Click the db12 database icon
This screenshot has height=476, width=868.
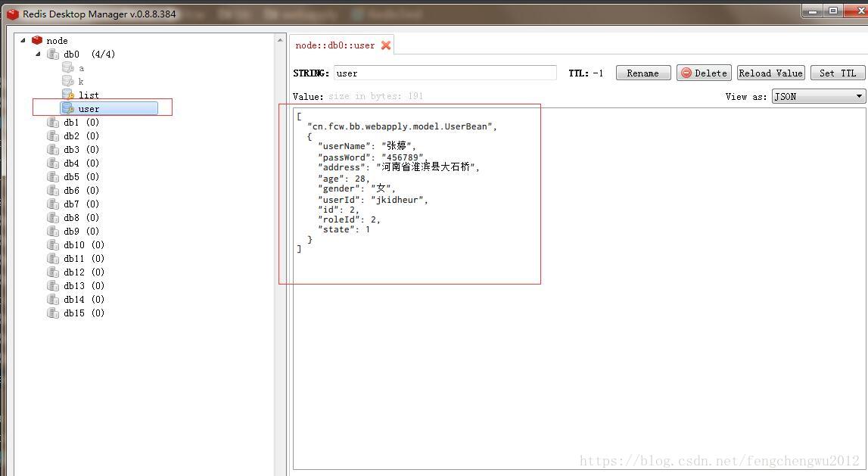(53, 272)
